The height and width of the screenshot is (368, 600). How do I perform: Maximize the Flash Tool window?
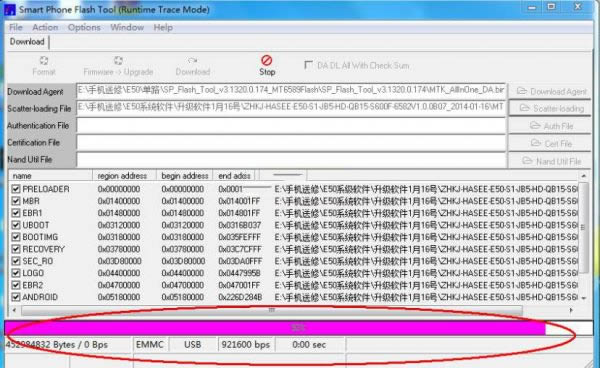pos(551,7)
